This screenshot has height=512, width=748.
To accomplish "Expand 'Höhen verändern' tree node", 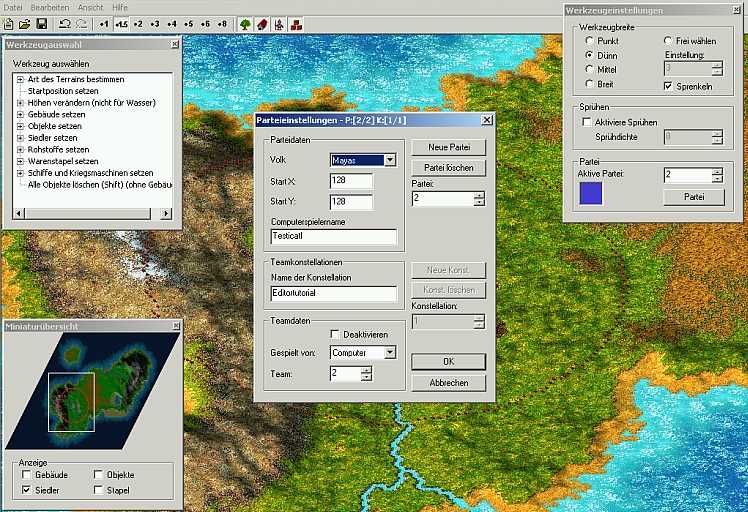I will click(20, 103).
